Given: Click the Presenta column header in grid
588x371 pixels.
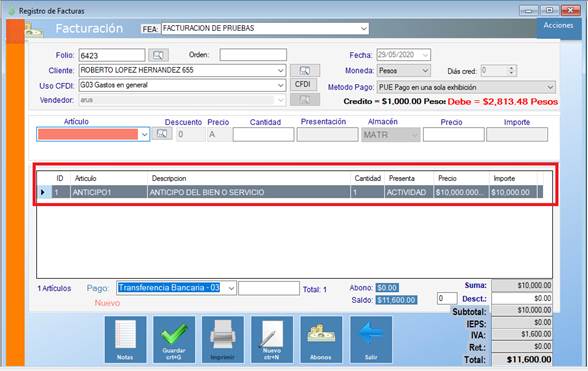Looking at the screenshot, I should (x=409, y=178).
